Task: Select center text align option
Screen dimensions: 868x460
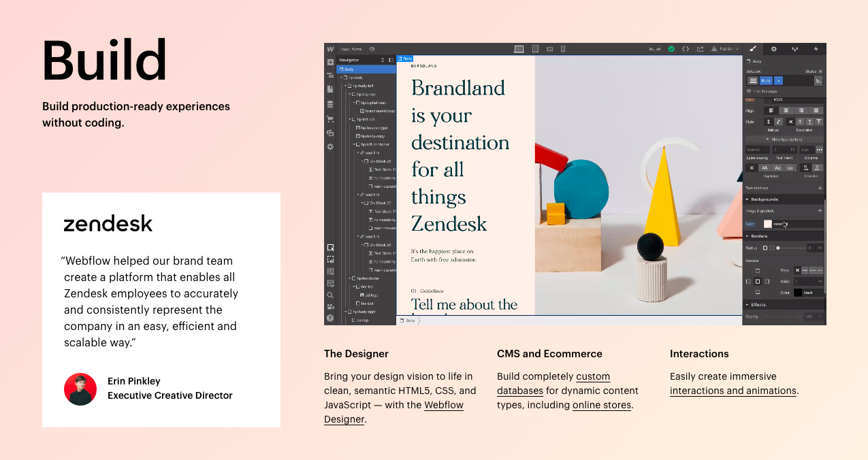Action: (x=786, y=110)
